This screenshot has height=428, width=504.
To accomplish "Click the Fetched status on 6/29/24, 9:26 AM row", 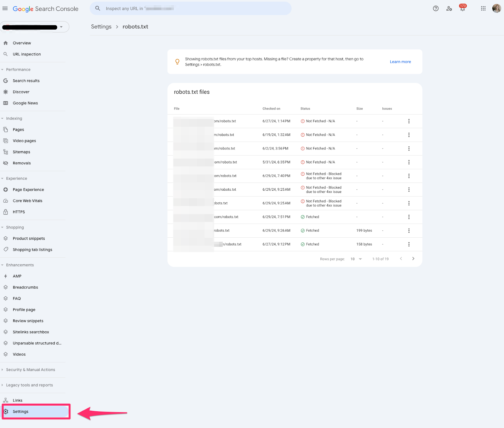I will (x=310, y=231).
